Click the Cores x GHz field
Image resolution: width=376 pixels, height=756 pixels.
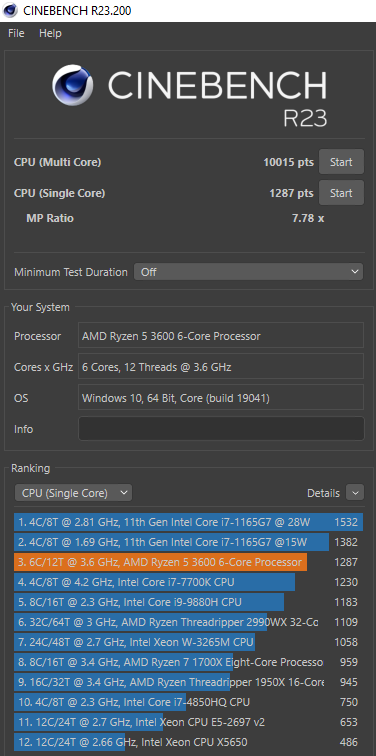221,367
